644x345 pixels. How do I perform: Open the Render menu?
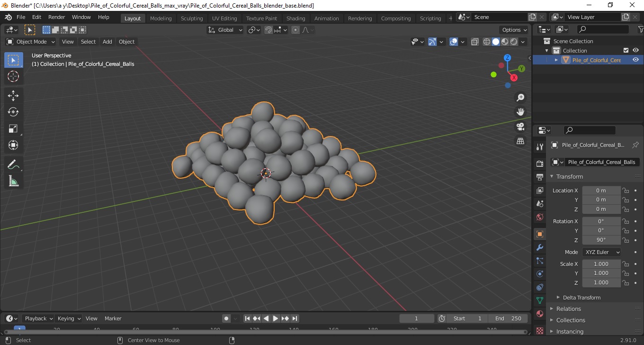tap(56, 17)
